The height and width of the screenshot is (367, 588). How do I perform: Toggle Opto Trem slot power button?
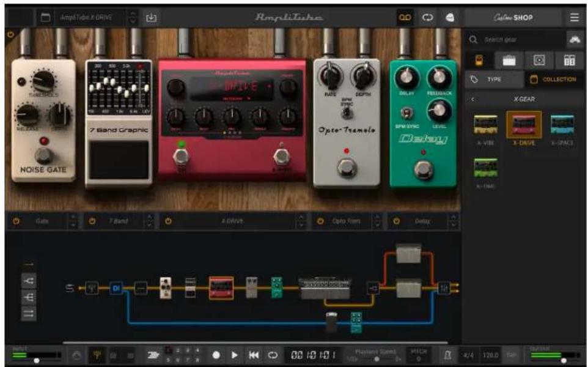coord(320,221)
